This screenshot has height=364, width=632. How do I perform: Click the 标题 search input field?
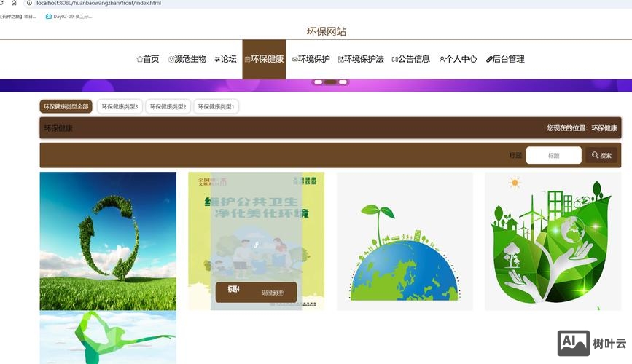554,155
